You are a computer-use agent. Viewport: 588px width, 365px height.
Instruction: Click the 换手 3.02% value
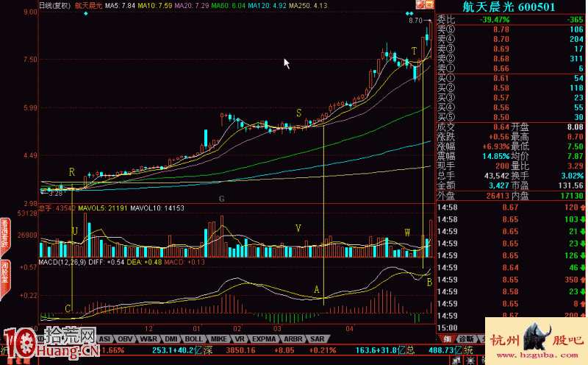(x=573, y=176)
